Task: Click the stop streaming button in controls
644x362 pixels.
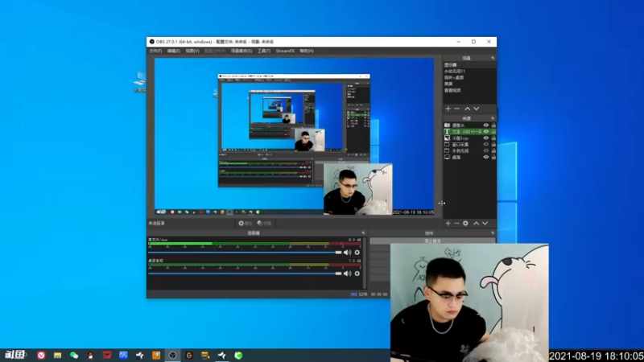Action: point(432,241)
